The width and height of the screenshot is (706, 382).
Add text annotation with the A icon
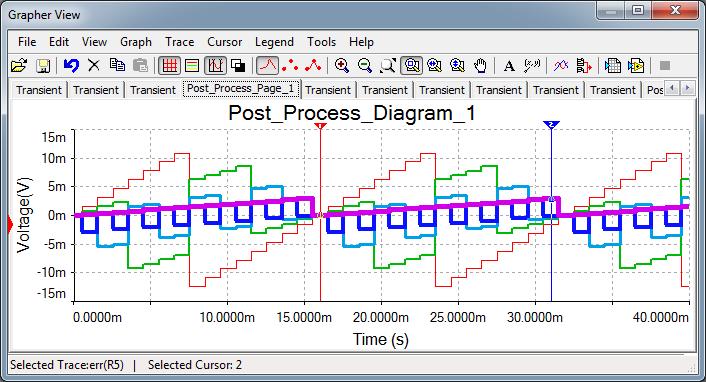click(x=509, y=66)
